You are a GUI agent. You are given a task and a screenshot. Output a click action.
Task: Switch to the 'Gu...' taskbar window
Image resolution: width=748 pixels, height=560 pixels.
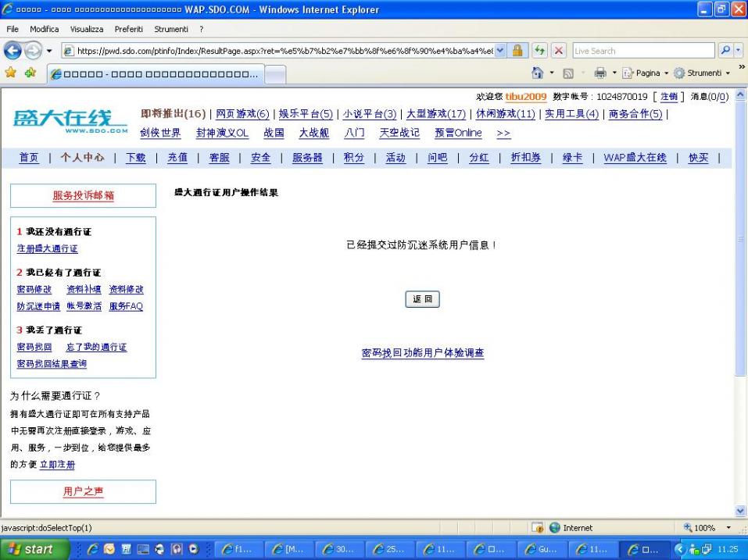click(x=542, y=549)
